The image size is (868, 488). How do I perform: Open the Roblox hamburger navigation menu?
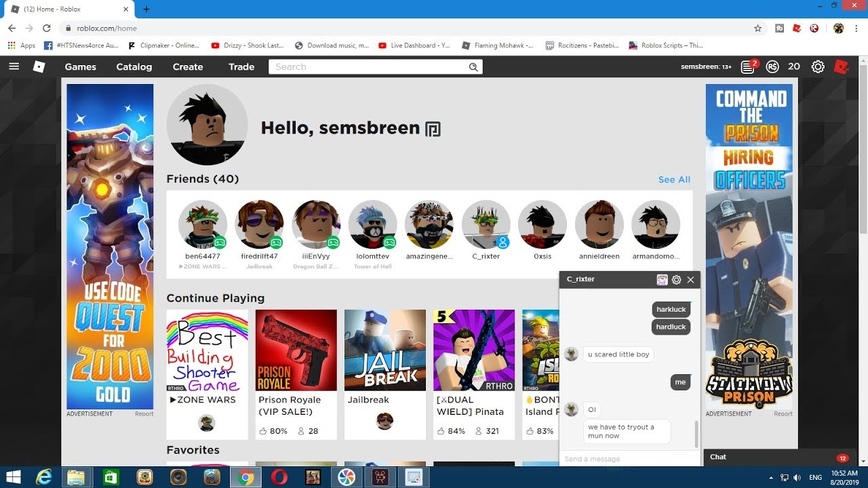click(x=14, y=66)
